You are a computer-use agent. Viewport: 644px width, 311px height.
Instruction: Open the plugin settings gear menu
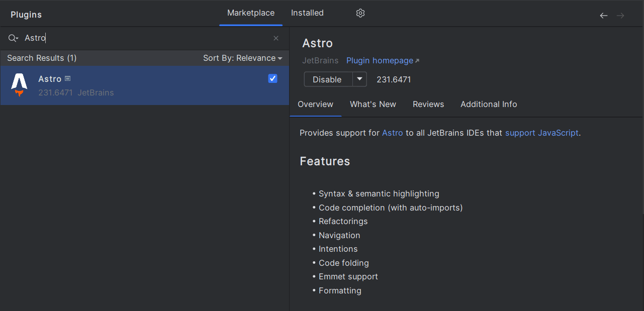pyautogui.click(x=360, y=13)
